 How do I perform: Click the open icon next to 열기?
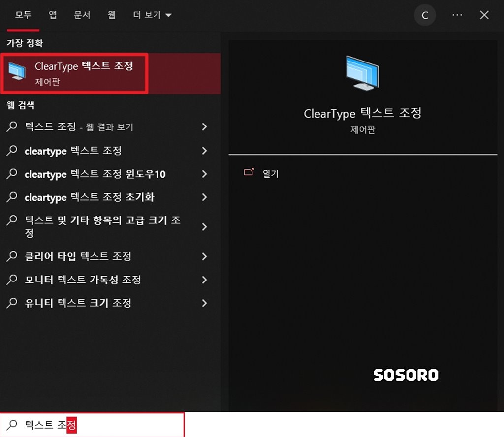click(x=249, y=172)
